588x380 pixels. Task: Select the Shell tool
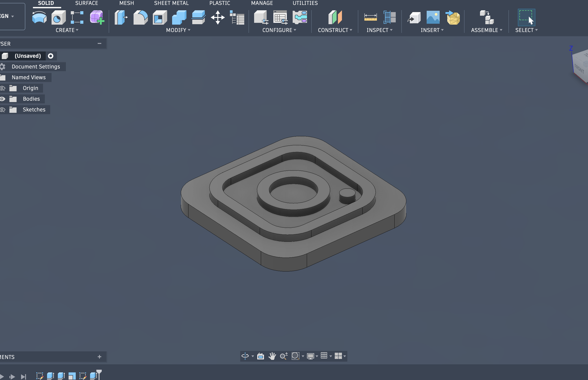coord(160,17)
